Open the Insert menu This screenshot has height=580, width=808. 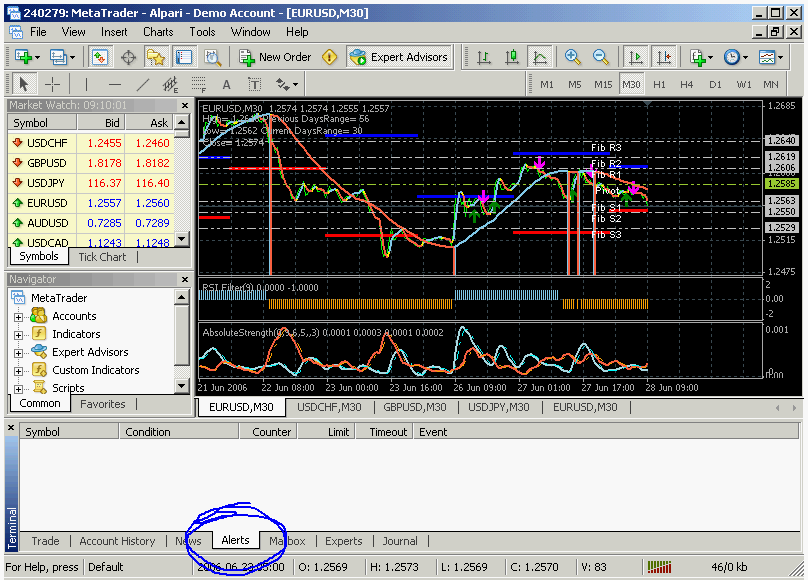click(x=114, y=32)
